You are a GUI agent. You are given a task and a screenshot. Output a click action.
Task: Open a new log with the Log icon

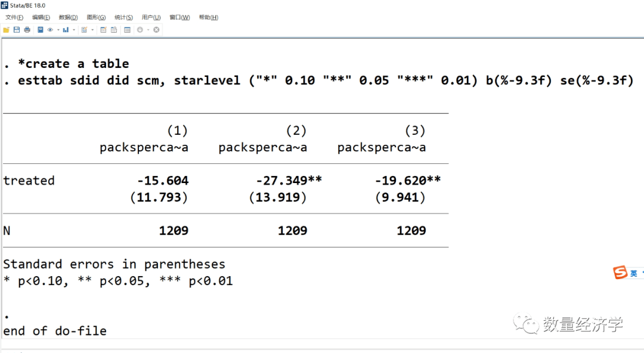coord(41,30)
